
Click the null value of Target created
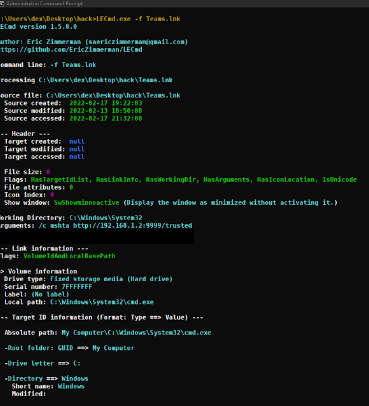(x=77, y=142)
